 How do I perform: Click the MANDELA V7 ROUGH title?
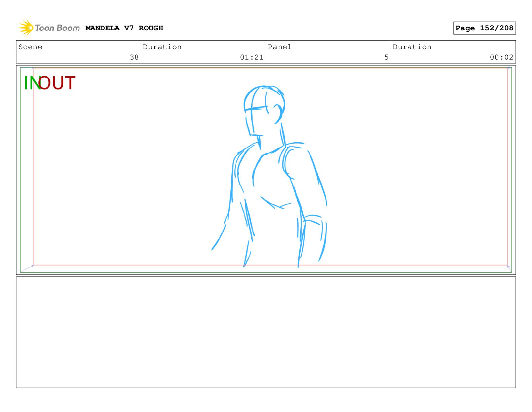124,28
